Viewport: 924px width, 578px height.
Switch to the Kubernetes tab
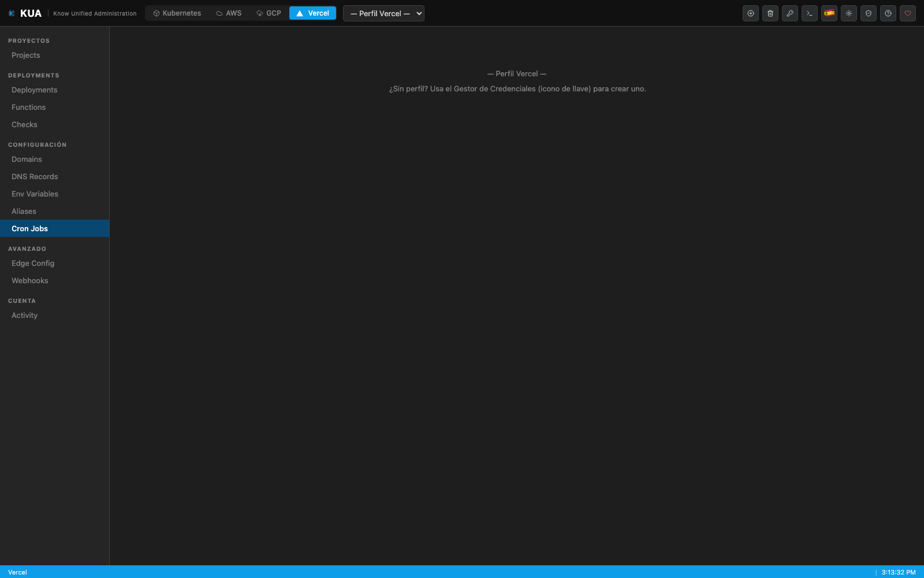pyautogui.click(x=177, y=13)
